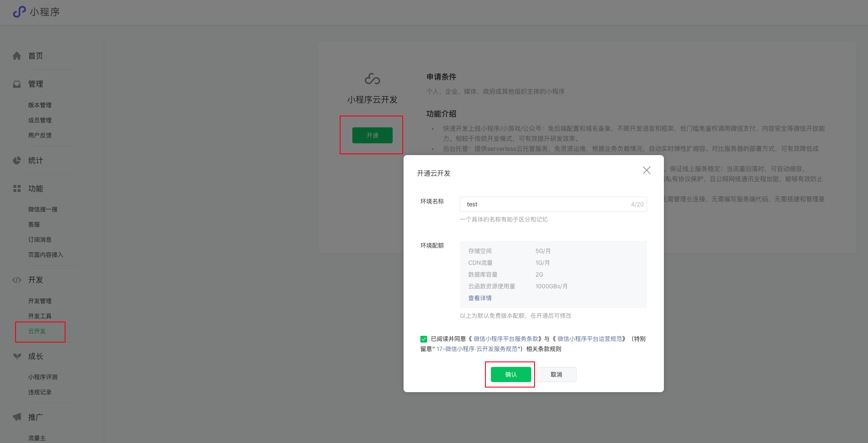The image size is (868, 443).
Task: Open 流量主 in the sidebar
Action: [x=37, y=438]
